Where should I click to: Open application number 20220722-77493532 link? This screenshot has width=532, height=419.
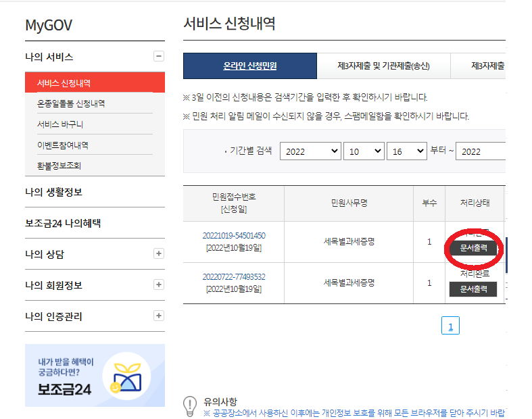pos(234,277)
